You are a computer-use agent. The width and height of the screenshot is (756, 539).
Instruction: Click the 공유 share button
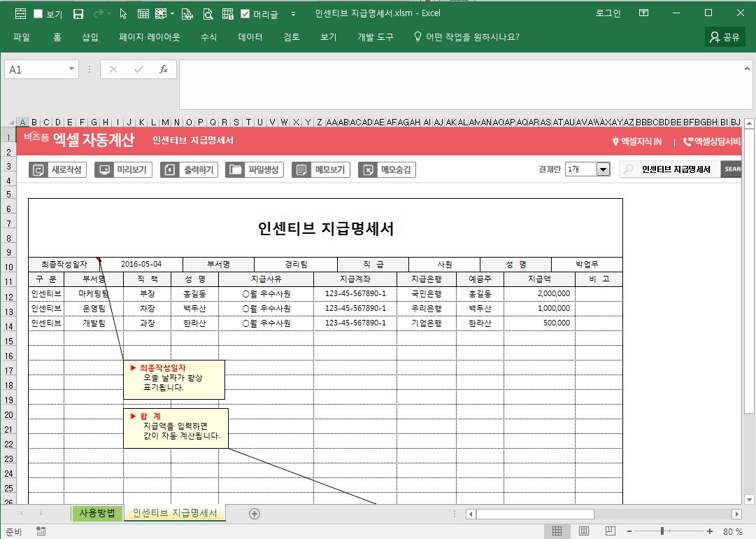(x=725, y=36)
